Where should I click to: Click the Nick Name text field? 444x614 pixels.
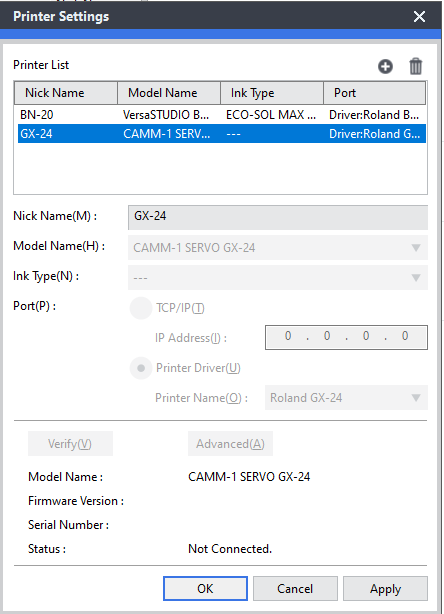(x=278, y=217)
